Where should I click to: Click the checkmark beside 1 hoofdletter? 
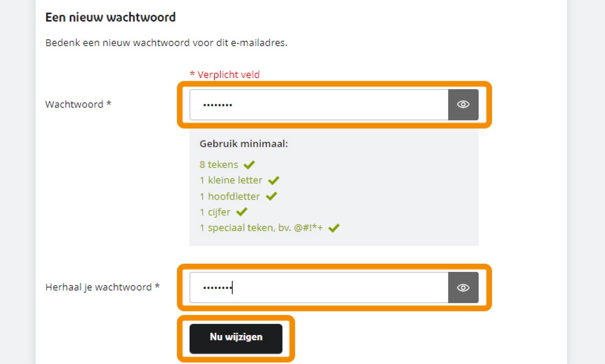click(272, 196)
